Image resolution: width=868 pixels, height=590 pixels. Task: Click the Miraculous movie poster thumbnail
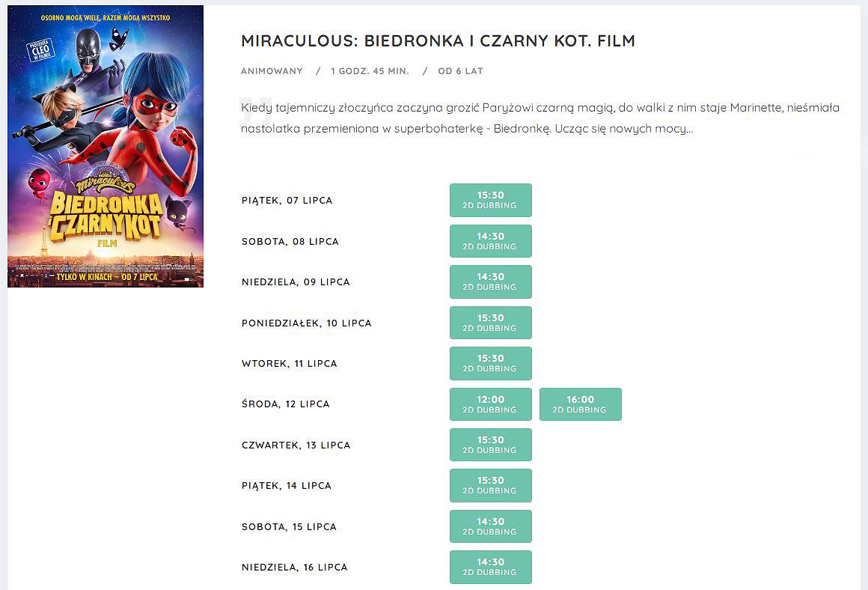pos(106,146)
